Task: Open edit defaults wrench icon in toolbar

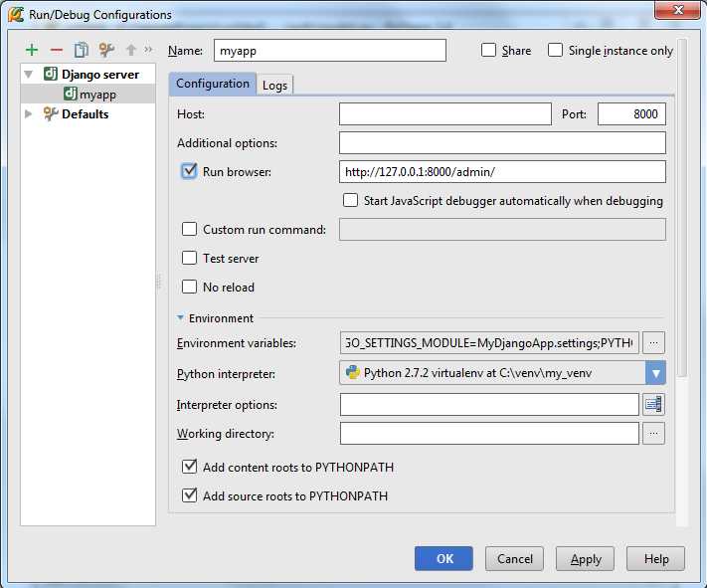Action: pos(106,50)
